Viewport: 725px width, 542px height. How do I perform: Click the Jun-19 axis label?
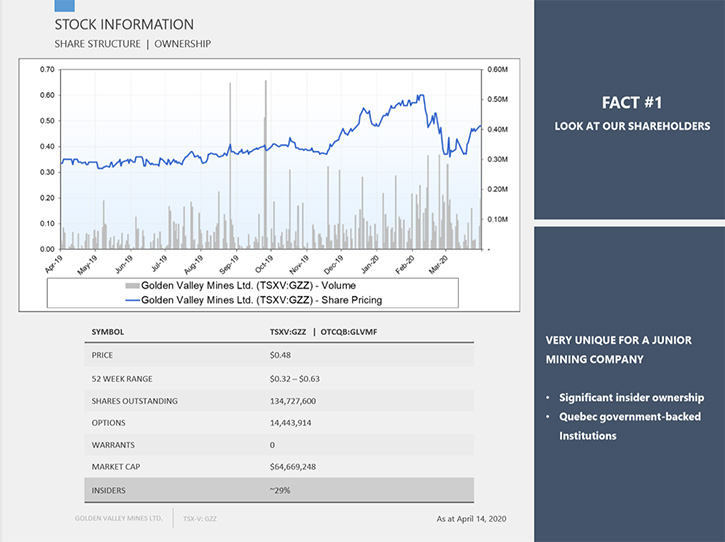(x=124, y=264)
